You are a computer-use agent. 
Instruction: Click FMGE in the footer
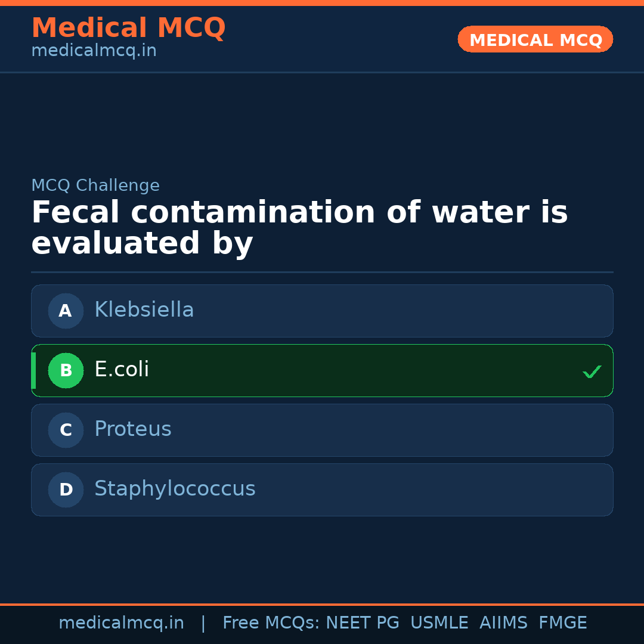(x=562, y=623)
